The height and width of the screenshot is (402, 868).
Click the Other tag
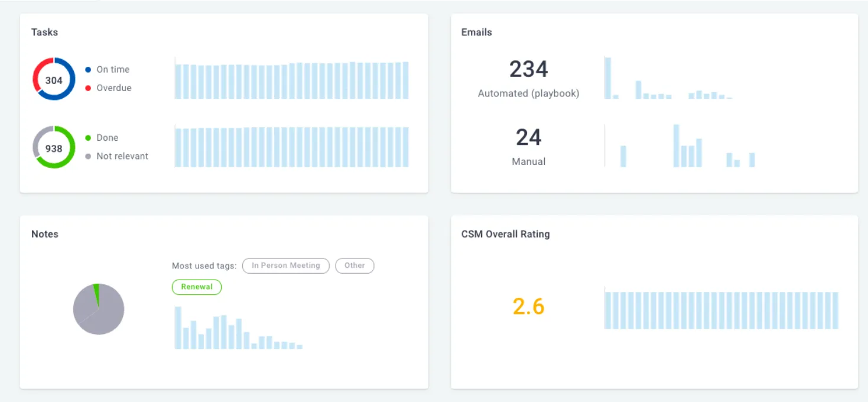(x=355, y=265)
